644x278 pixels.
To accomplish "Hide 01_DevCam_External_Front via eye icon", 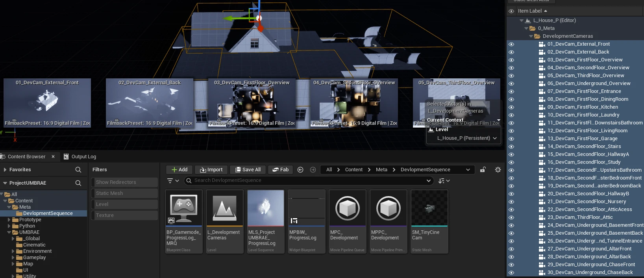I will tap(511, 44).
